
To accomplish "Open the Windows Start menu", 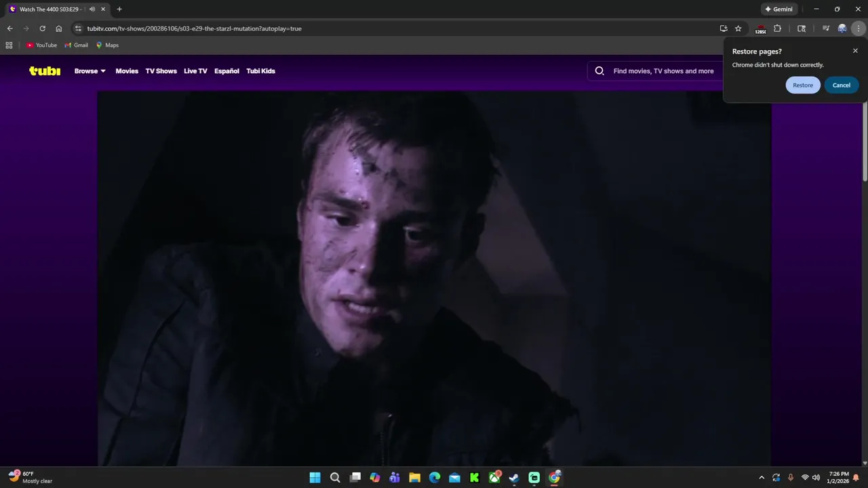I will 315,477.
